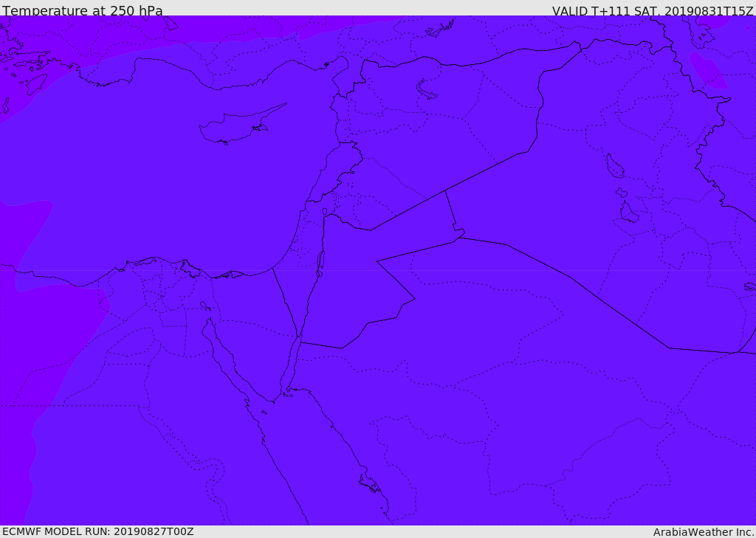Click the 'Temperature at 250 hPa' title

[83, 10]
